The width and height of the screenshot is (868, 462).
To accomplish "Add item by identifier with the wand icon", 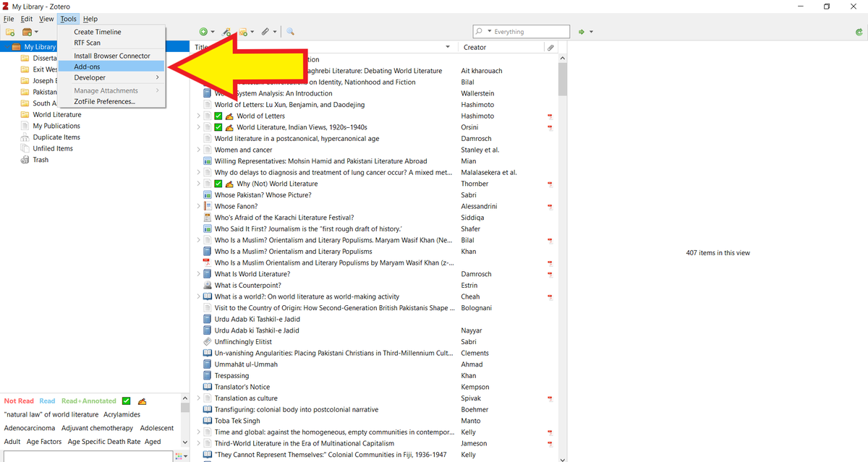I will click(x=225, y=31).
